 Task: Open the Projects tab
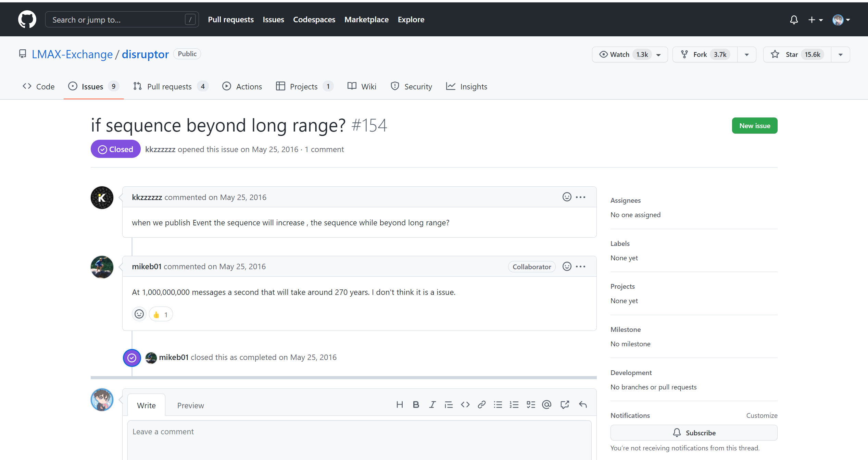click(304, 86)
